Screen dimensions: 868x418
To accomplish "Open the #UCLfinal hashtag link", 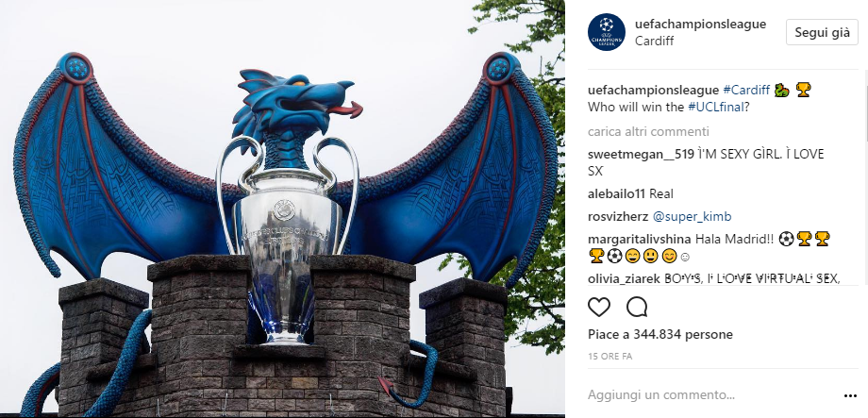I will point(712,108).
